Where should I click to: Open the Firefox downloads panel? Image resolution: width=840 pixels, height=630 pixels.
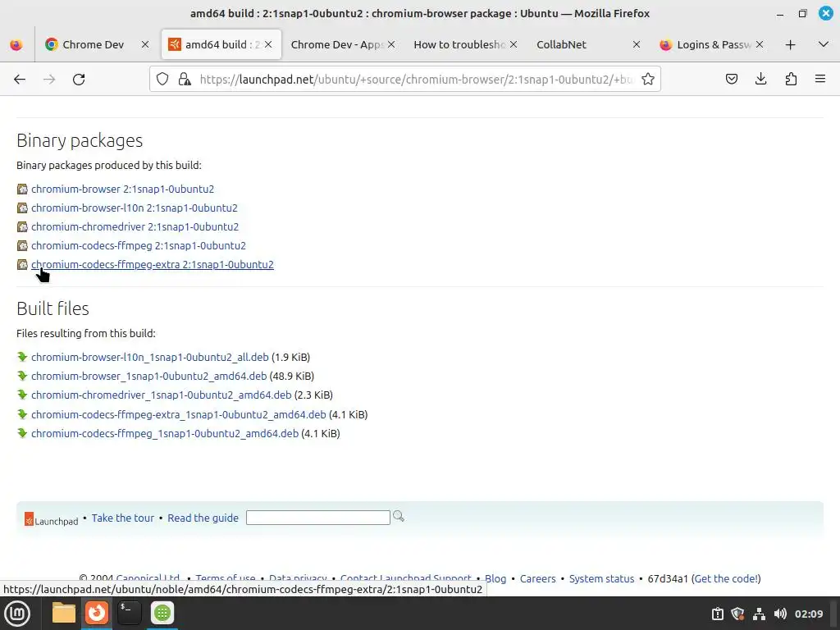tap(760, 80)
